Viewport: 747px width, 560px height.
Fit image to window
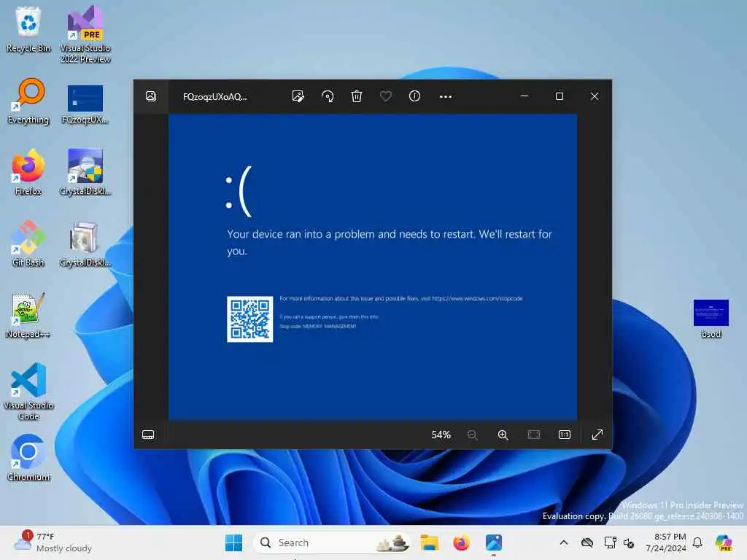coord(534,435)
